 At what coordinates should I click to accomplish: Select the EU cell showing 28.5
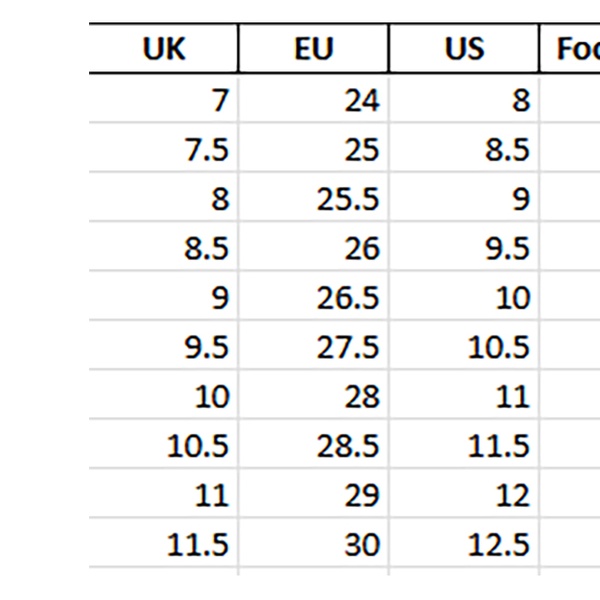[314, 446]
